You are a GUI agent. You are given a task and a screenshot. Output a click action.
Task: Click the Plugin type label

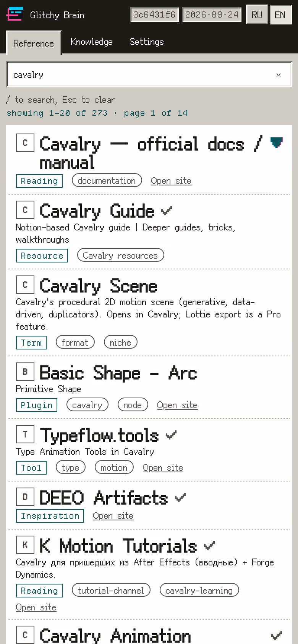(37, 405)
